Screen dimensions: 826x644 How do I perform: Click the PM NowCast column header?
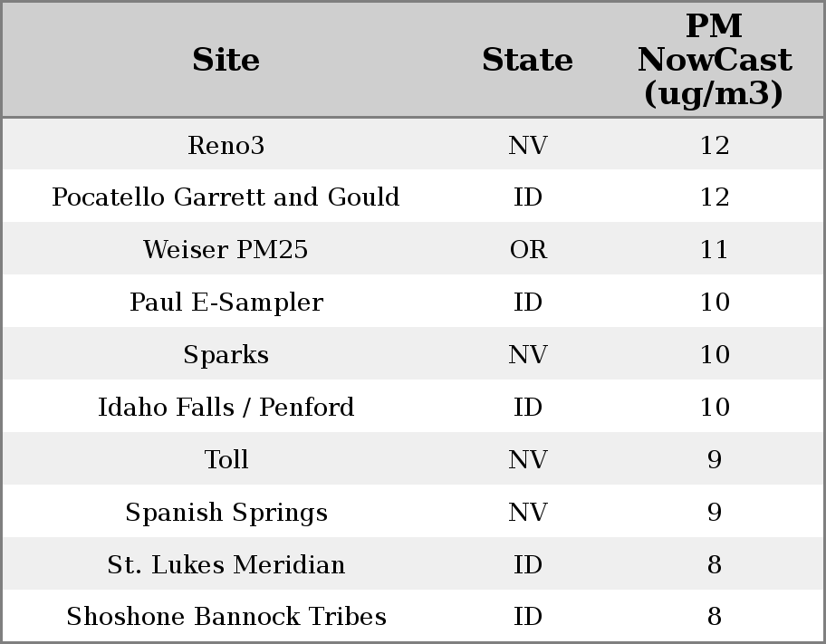click(x=714, y=60)
